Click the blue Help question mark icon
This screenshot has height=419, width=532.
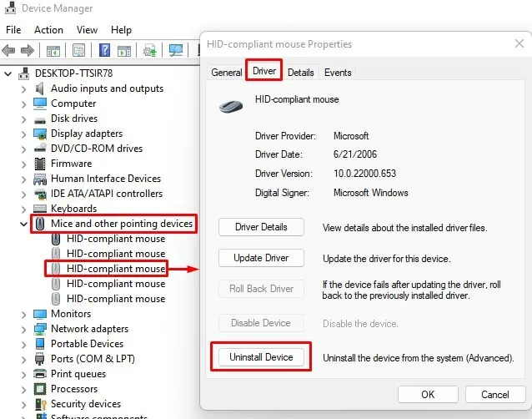point(104,50)
